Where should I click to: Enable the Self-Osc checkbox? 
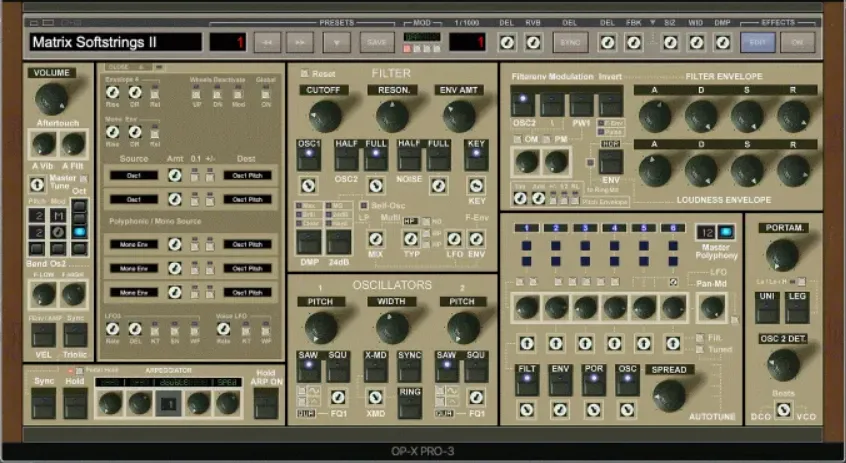364,206
